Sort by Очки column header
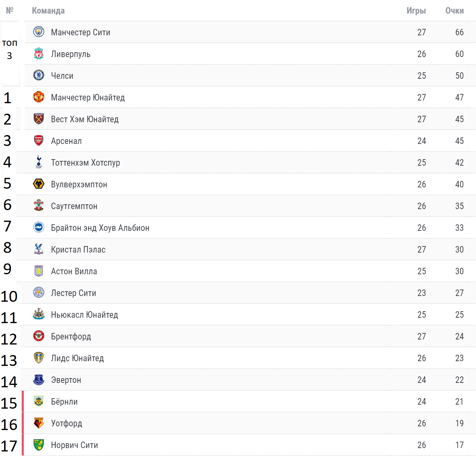This screenshot has height=464, width=476. 455,11
